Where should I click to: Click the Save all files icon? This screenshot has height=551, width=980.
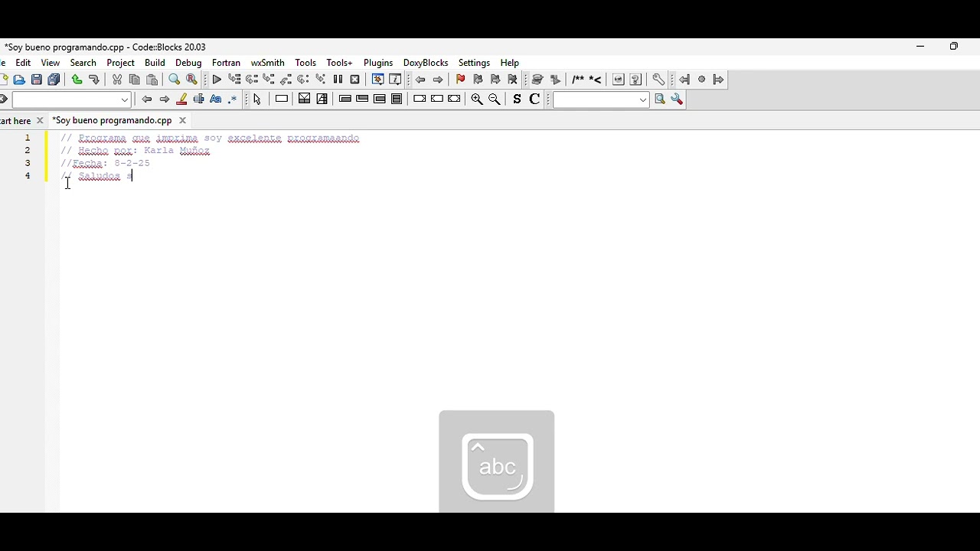[54, 80]
